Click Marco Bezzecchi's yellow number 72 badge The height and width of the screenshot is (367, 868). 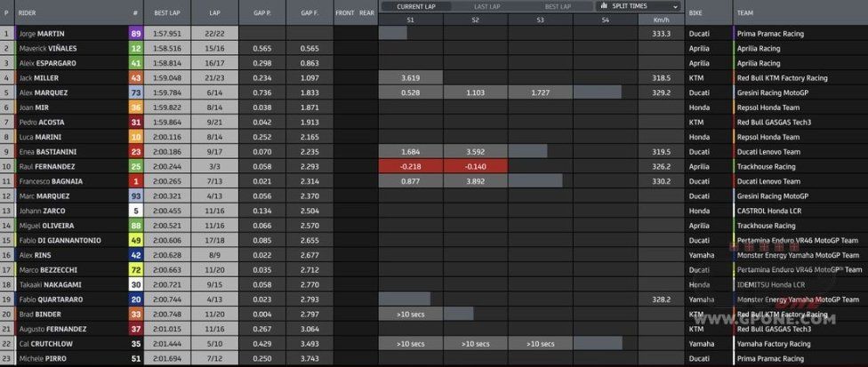[x=135, y=270]
